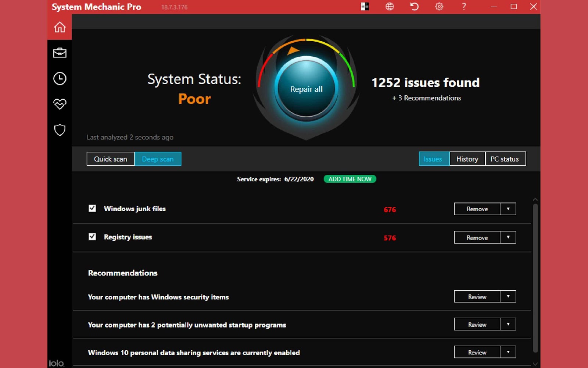Click 'Last analyzed 2 seconds ago' text
The width and height of the screenshot is (588, 368).
click(130, 137)
